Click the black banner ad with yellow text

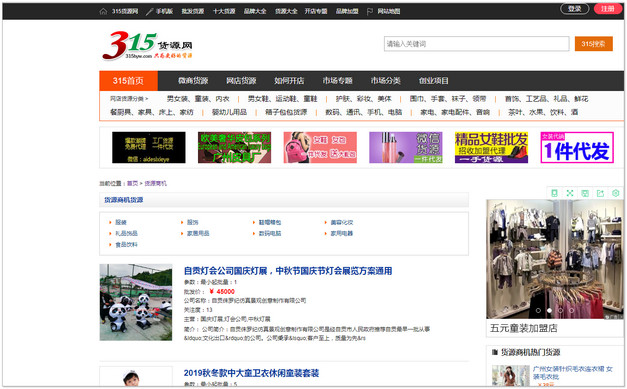click(149, 148)
